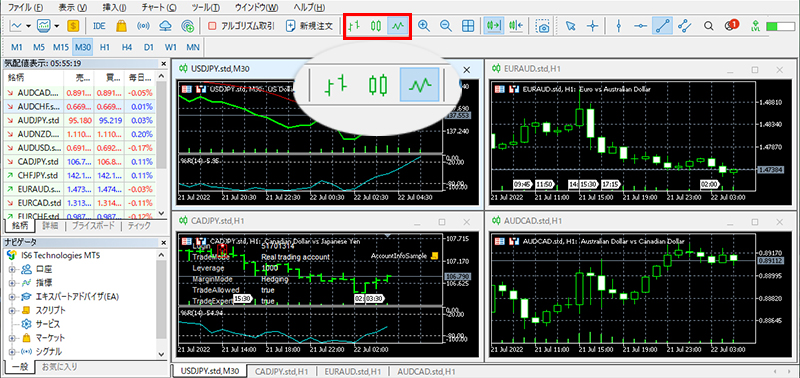Expand the スクリプト tree node
Viewport: 800px width, 378px height.
click(11, 310)
